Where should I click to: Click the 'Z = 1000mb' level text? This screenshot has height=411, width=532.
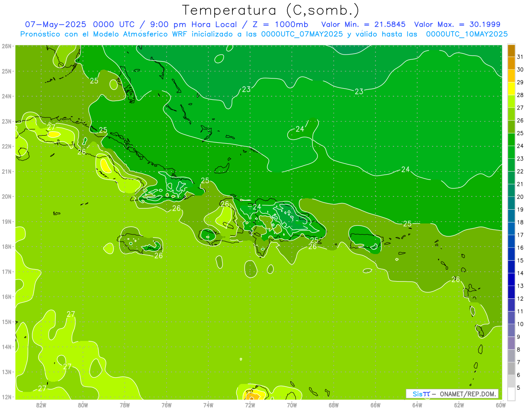point(280,24)
